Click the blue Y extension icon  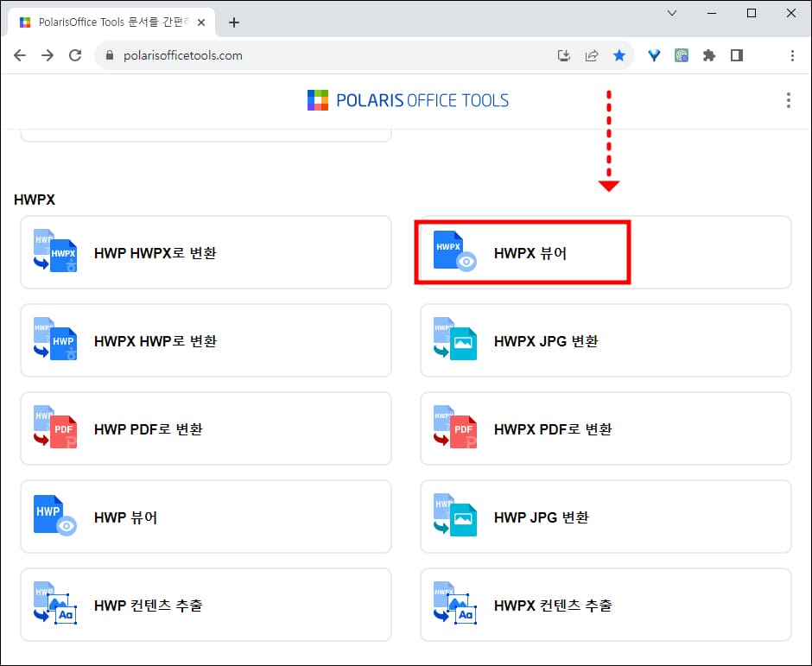click(654, 55)
